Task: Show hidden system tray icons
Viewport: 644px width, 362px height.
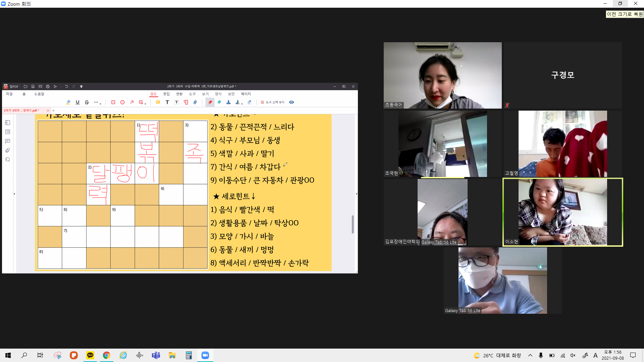Action: point(530,355)
